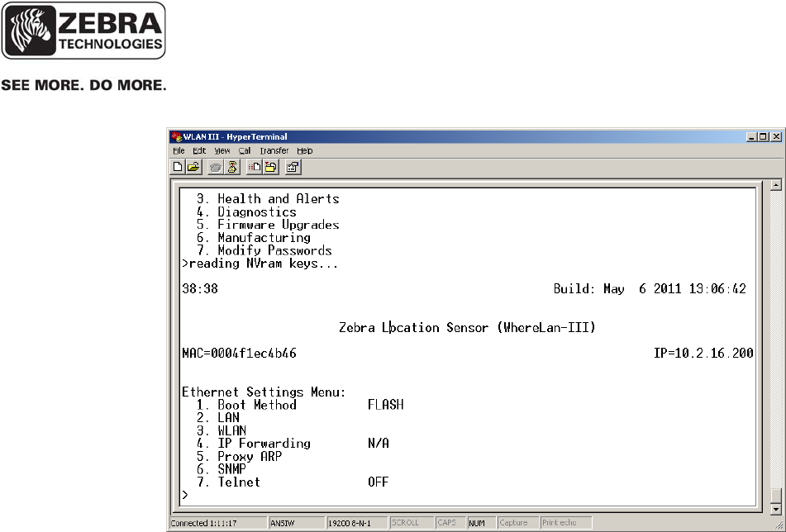Click the '5. Firmware Upgrades' line
The image size is (786, 532).
268,225
